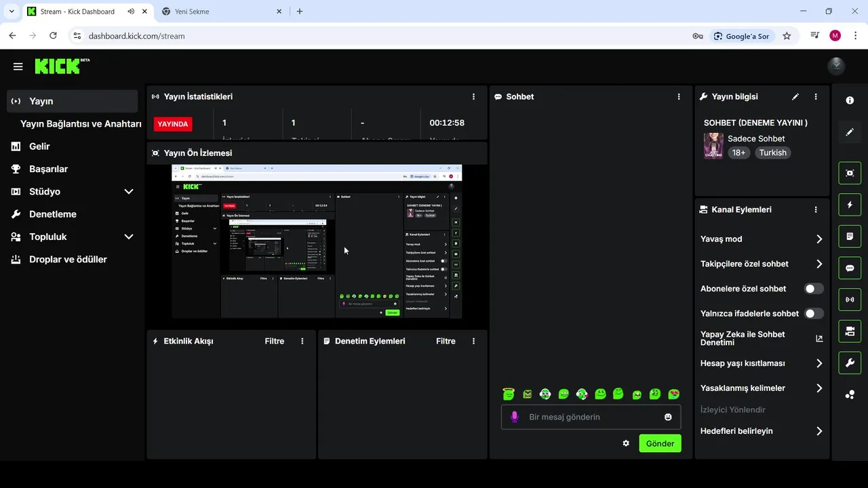Image resolution: width=868 pixels, height=488 pixels.
Task: Open Yapay Zeka ile Sohbet Denetimi external link
Action: coord(819,338)
